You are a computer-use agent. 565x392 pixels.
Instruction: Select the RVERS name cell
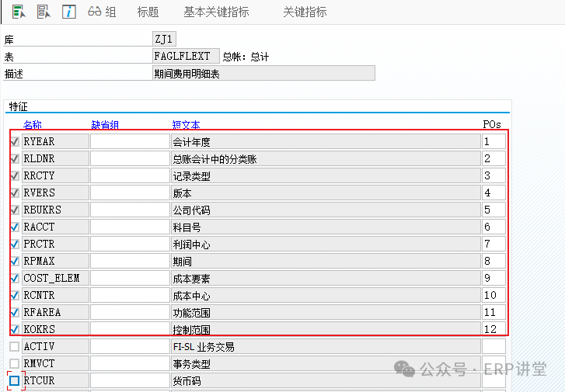[x=55, y=193]
